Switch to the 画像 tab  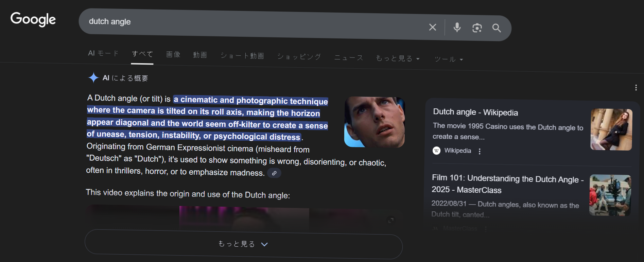click(173, 54)
